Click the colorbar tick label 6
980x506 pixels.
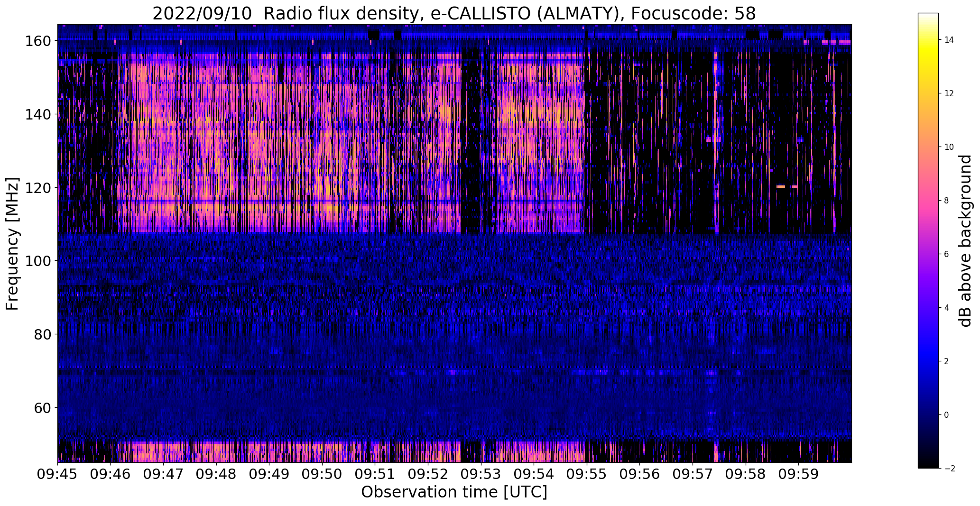pyautogui.click(x=947, y=254)
